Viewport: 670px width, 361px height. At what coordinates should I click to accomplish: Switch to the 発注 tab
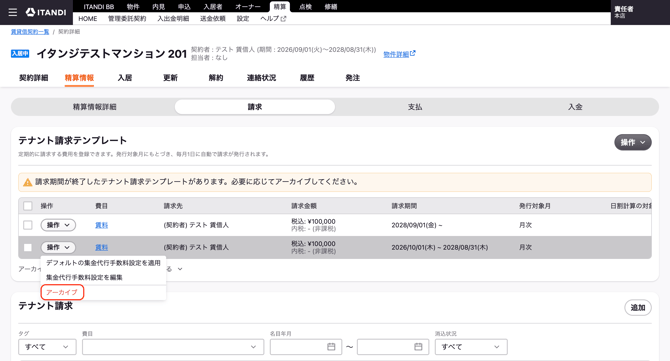[x=353, y=78]
